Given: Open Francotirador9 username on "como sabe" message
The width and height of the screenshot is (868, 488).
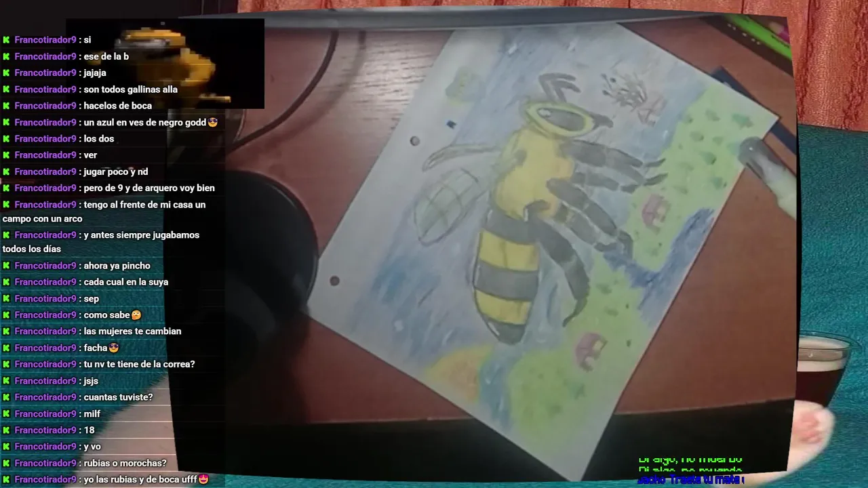Looking at the screenshot, I should 45,315.
